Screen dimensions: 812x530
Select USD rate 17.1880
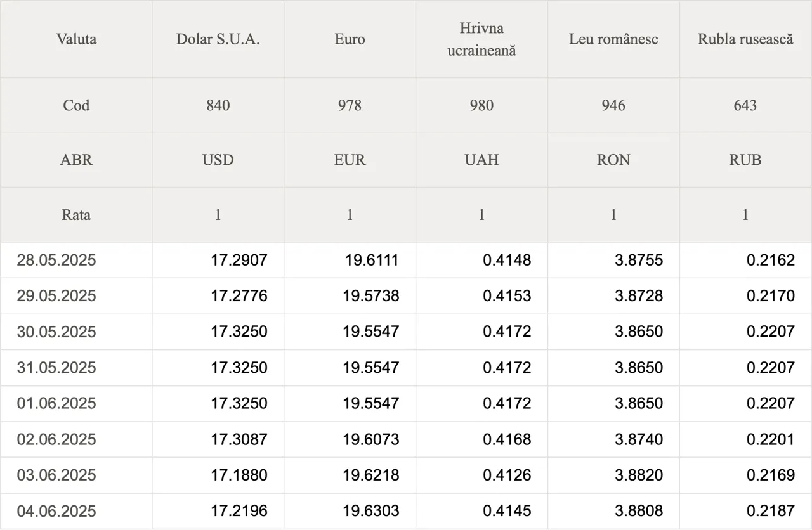[x=239, y=475]
